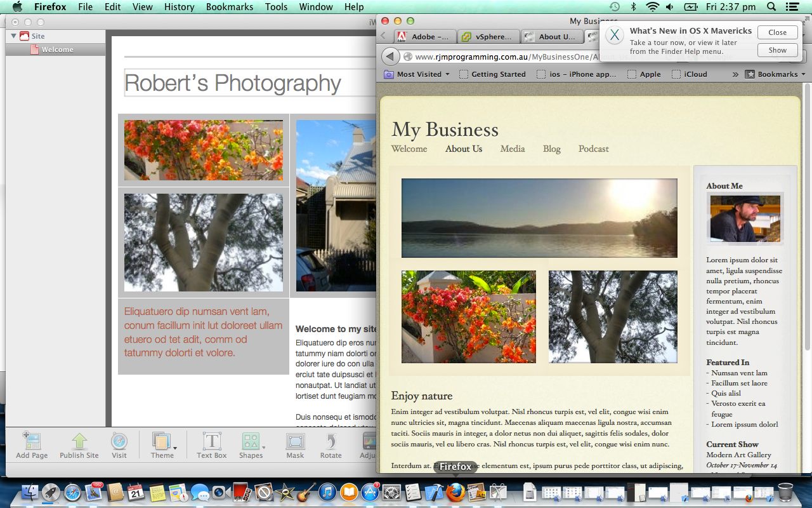This screenshot has height=508, width=812.
Task: Click the Firefox back button
Action: click(390, 57)
